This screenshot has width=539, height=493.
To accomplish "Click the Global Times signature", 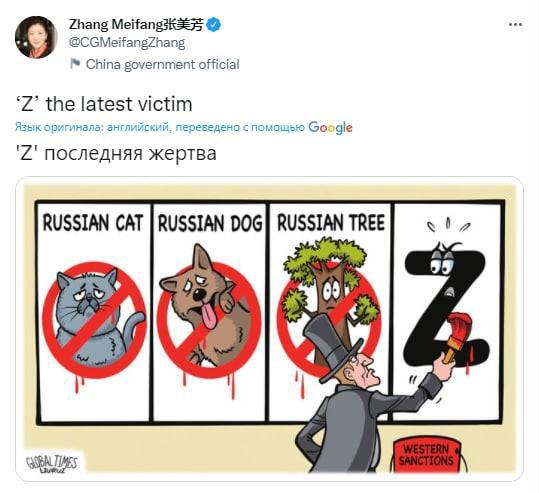I will [x=52, y=464].
